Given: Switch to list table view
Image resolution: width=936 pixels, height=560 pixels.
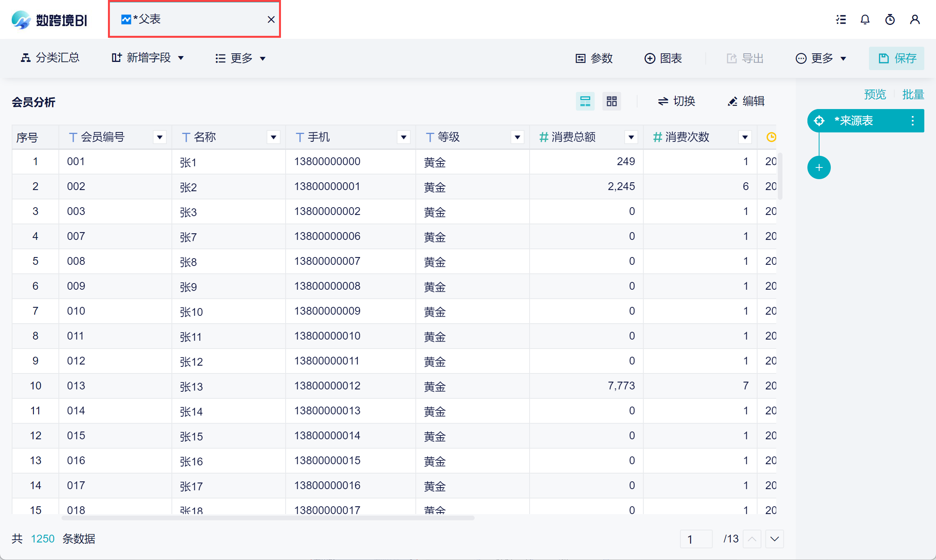Looking at the screenshot, I should coord(585,102).
